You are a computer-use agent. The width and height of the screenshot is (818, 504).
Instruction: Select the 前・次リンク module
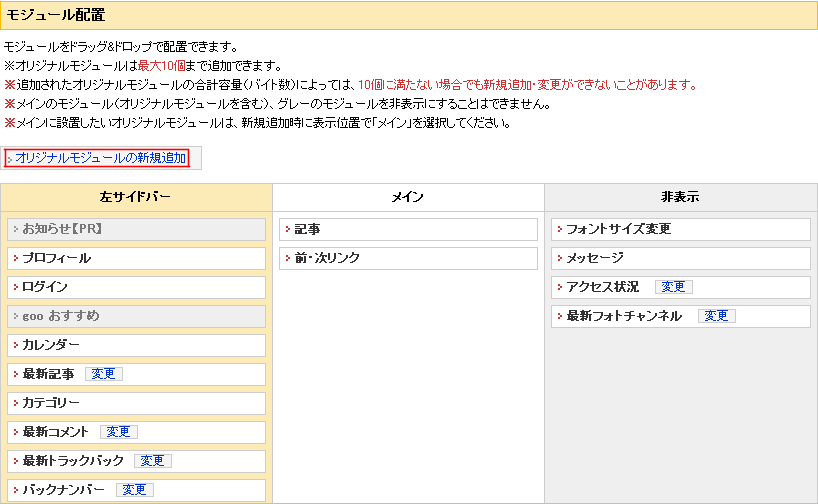pyautogui.click(x=408, y=259)
